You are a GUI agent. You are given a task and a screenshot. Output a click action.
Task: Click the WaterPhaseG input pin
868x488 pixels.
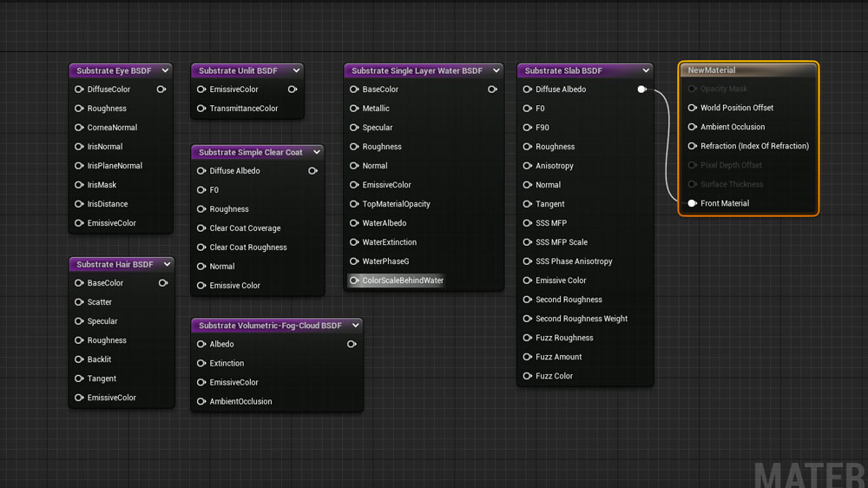click(354, 261)
